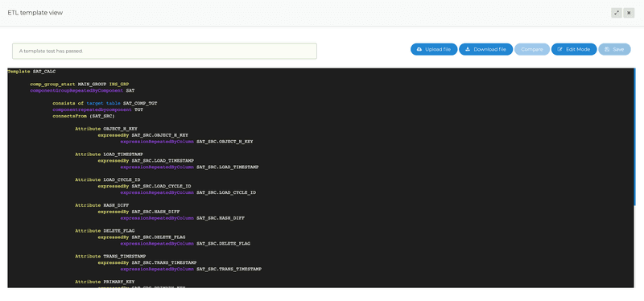
Task: Click the Template SAT_CALC line in the editor
Action: click(31, 72)
